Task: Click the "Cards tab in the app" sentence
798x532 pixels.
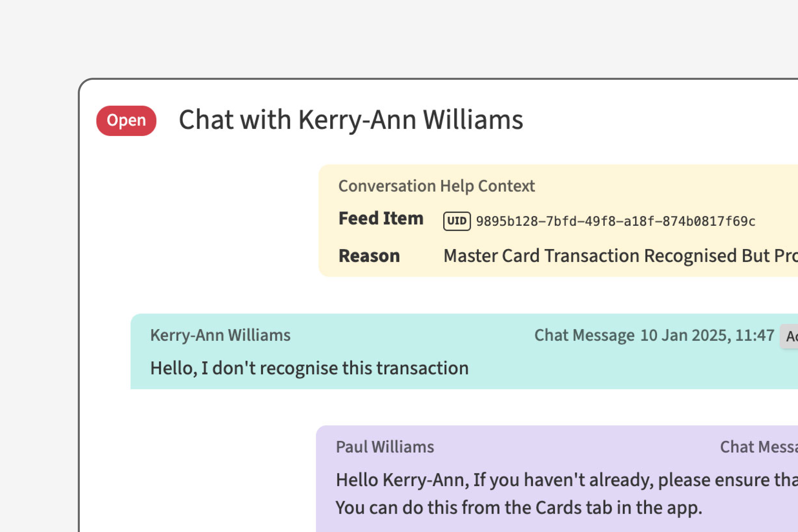Action: pyautogui.click(x=518, y=508)
